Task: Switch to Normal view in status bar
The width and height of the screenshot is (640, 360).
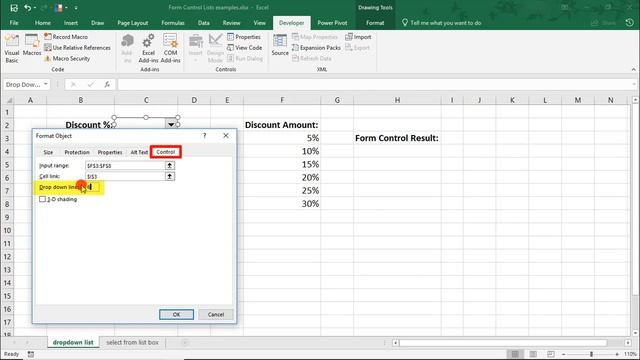Action: (515, 354)
